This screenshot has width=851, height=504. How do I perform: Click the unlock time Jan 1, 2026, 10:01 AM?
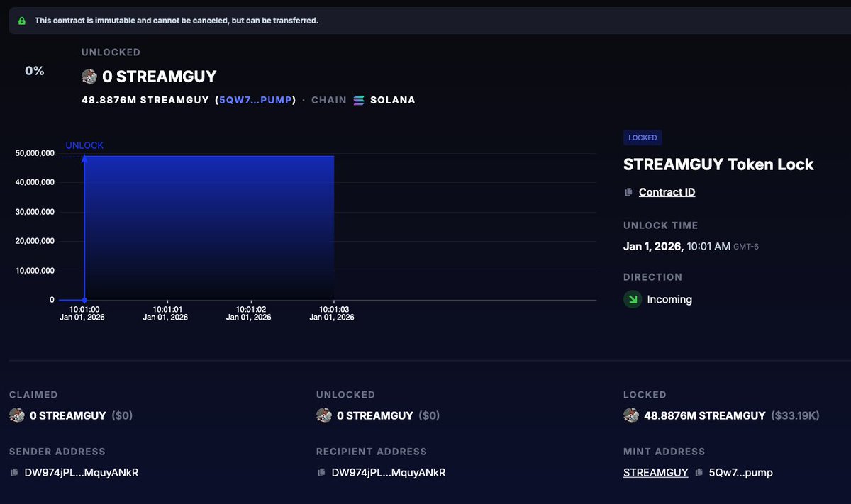tap(677, 247)
